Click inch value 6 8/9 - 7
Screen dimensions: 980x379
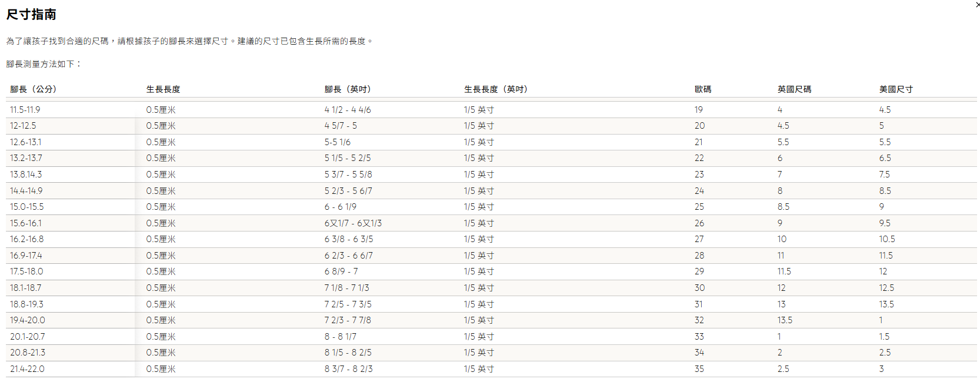(341, 271)
